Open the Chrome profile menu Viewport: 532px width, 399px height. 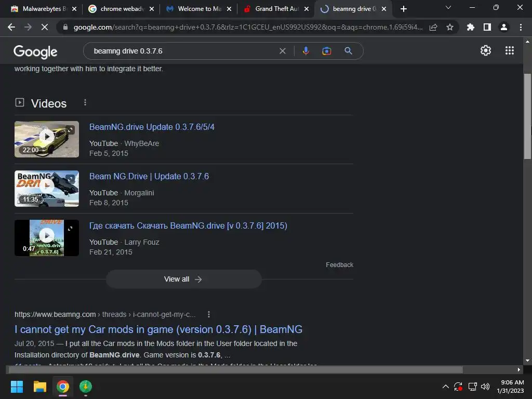point(504,27)
